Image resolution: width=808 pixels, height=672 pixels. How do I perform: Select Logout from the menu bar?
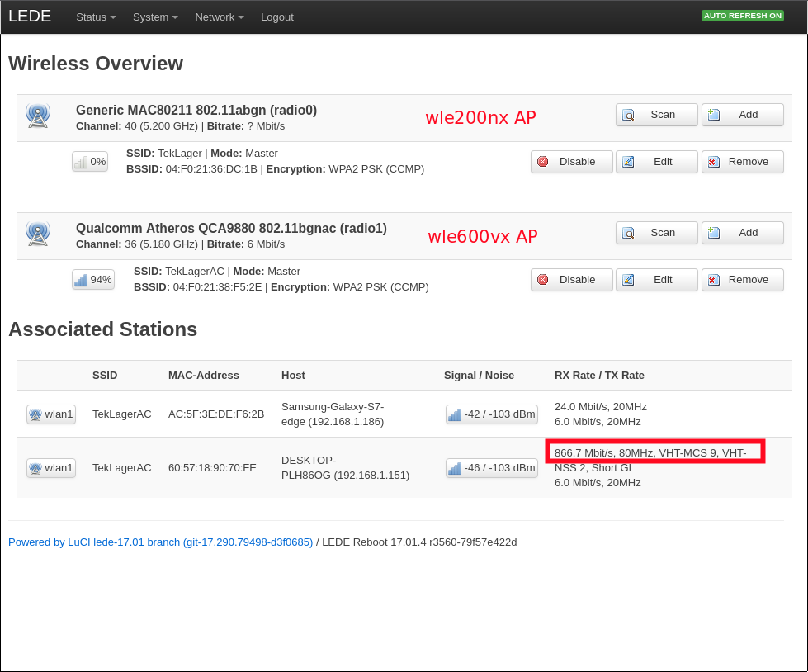click(x=276, y=17)
